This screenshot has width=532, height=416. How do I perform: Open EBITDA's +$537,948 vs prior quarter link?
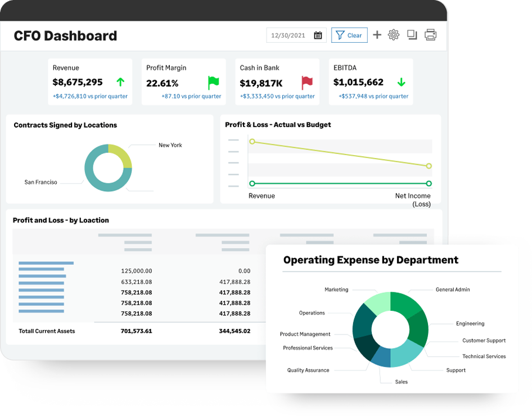pos(373,96)
